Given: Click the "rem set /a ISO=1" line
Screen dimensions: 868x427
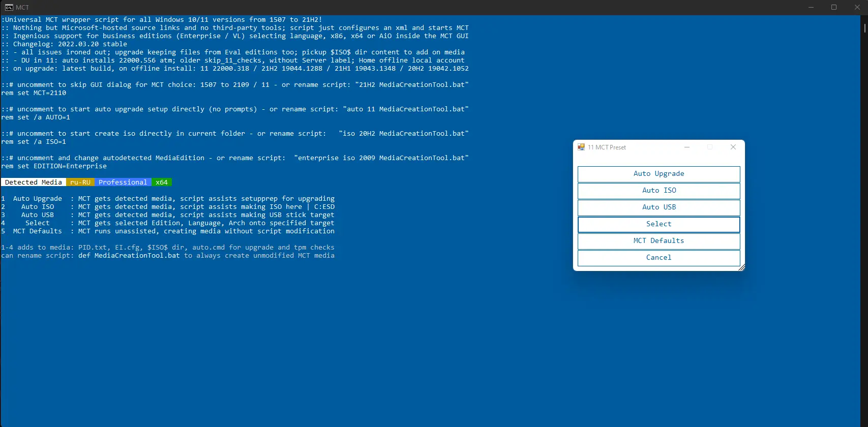Looking at the screenshot, I should click(x=34, y=142).
